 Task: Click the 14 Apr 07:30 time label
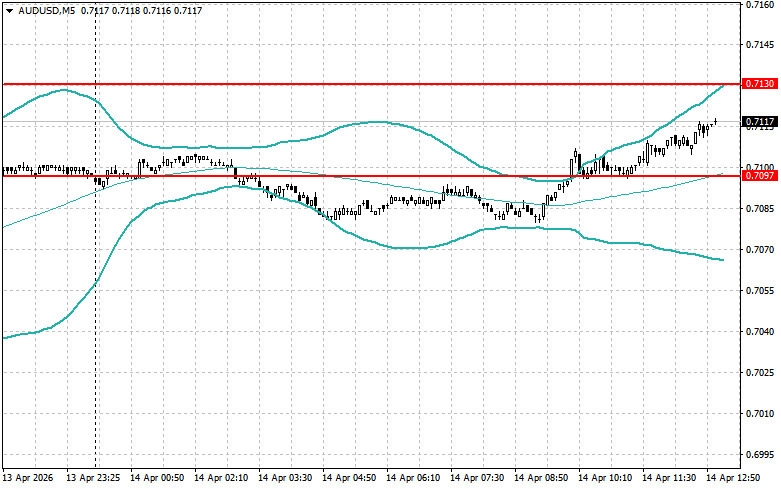click(x=477, y=478)
